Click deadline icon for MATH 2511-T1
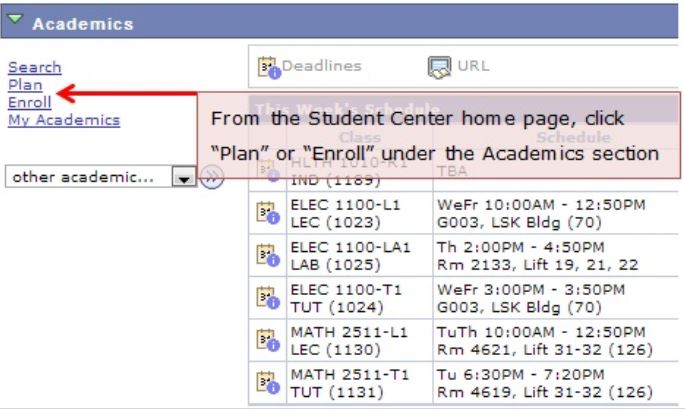This screenshot has width=685, height=411. [268, 382]
